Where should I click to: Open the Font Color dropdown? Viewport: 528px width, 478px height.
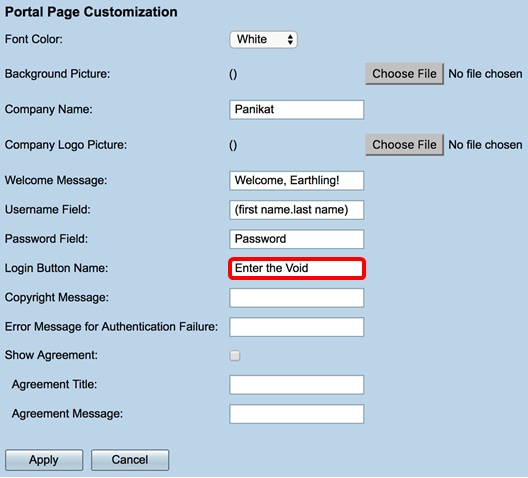coord(263,39)
